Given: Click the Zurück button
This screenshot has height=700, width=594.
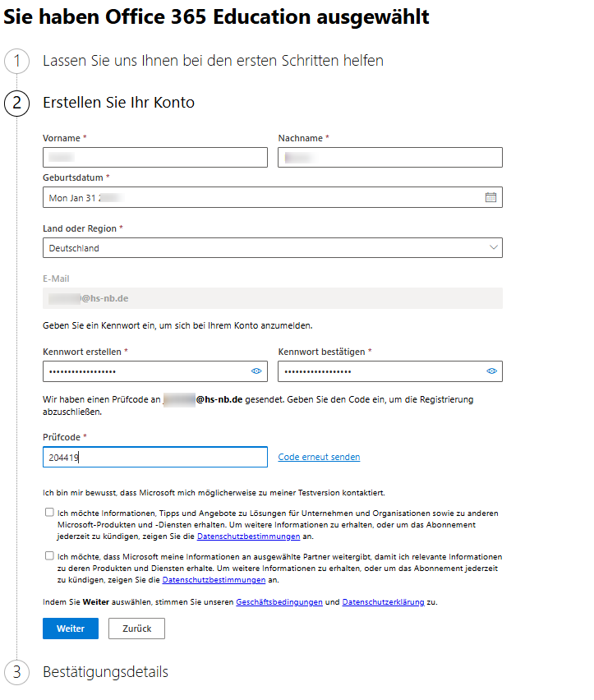Looking at the screenshot, I should pyautogui.click(x=137, y=629).
